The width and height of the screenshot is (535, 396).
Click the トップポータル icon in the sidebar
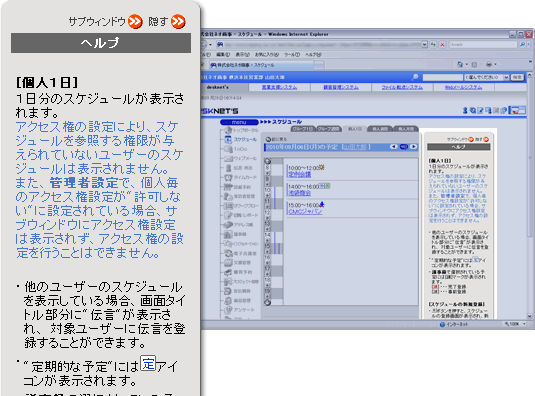(228, 130)
